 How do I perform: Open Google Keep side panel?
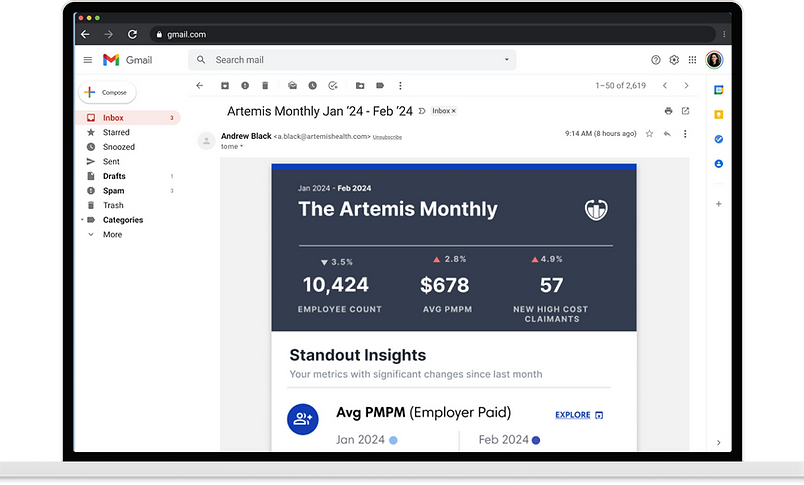point(718,114)
